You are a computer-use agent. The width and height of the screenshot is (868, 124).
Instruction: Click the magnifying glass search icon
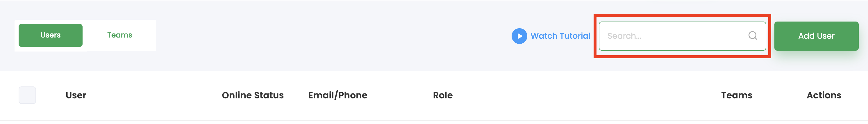(x=753, y=36)
